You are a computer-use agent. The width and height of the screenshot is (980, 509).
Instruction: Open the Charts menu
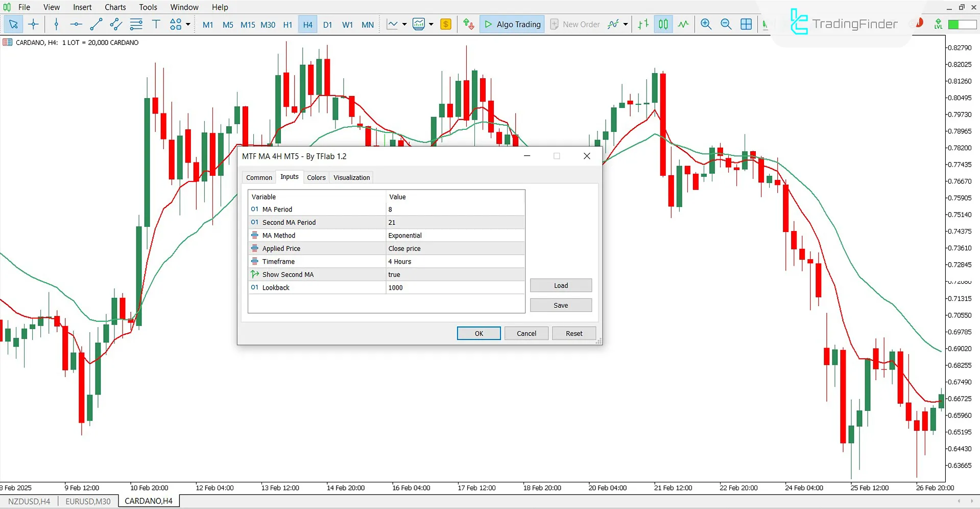(115, 7)
